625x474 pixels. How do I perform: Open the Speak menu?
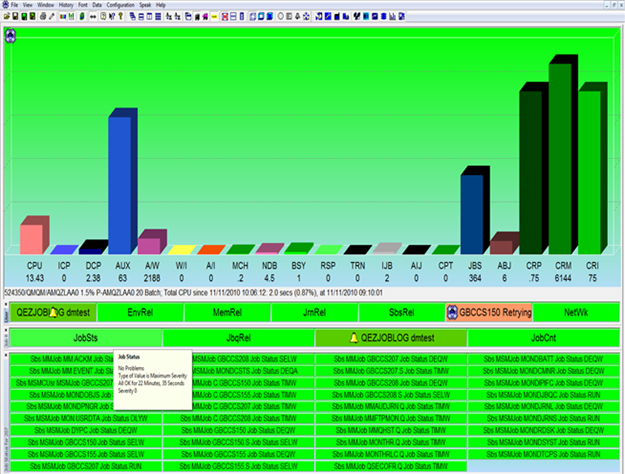pyautogui.click(x=146, y=5)
